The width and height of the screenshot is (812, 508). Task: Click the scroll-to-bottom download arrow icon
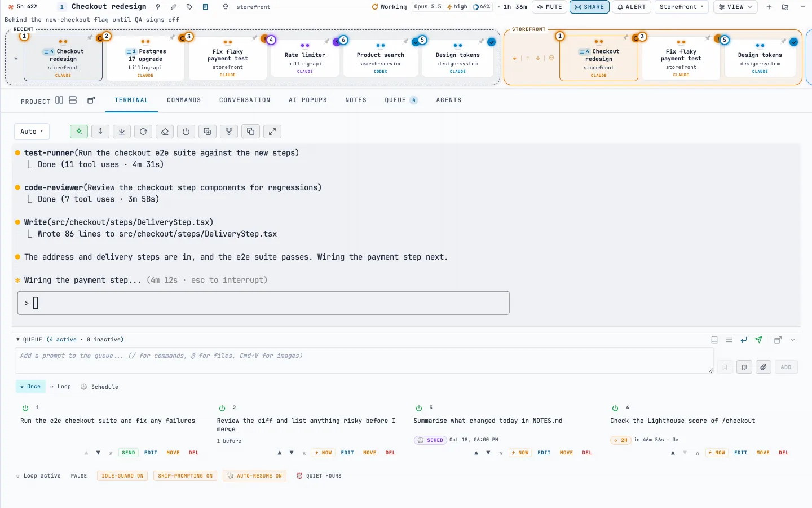[x=122, y=132]
